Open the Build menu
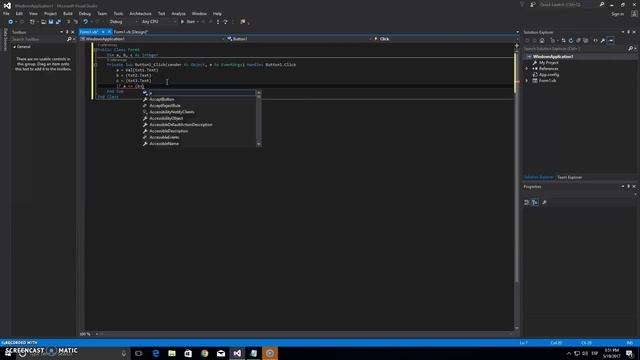 click(x=68, y=13)
